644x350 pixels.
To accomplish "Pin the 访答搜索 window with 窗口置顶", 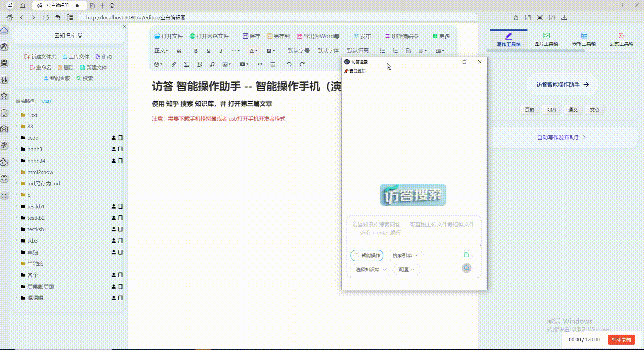I will 355,71.
